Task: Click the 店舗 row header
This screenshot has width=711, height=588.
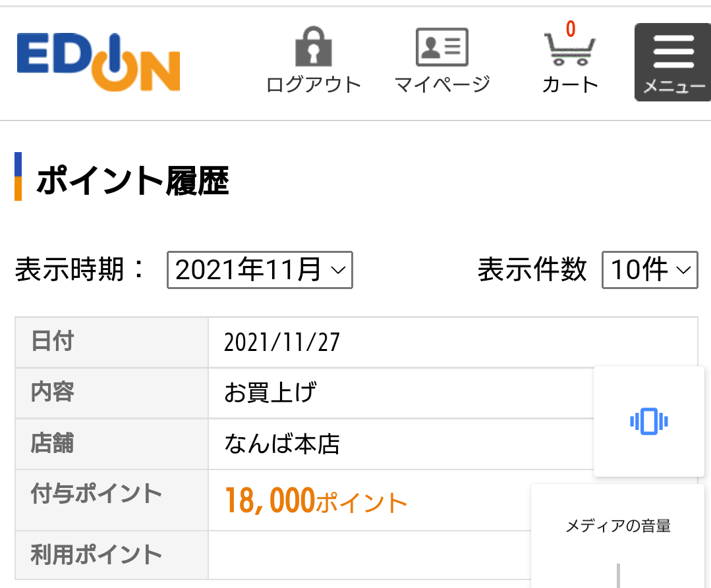Action: 53,443
